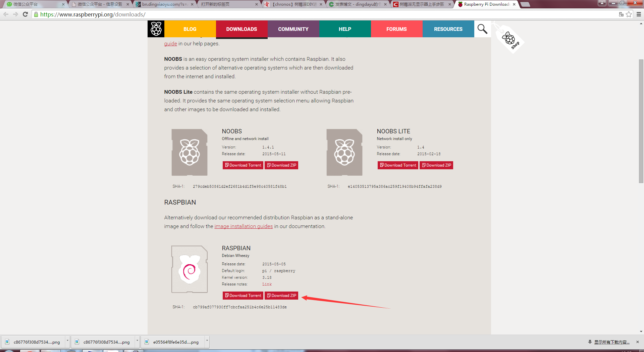This screenshot has height=352, width=644.
Task: Click NOOBS Download Torrent button
Action: coord(243,165)
